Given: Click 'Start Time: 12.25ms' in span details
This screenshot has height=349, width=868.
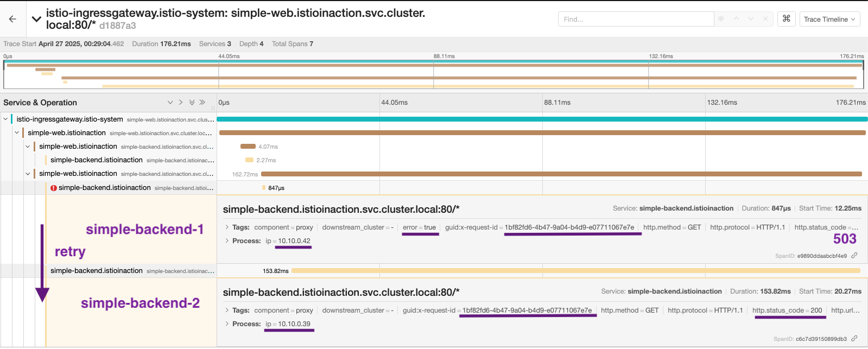Looking at the screenshot, I should [x=830, y=208].
